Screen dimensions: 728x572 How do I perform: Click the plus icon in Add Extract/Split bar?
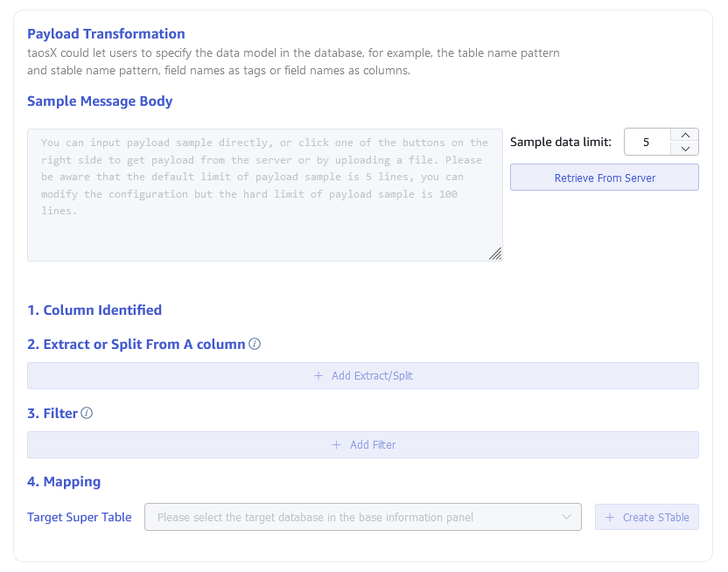(318, 376)
